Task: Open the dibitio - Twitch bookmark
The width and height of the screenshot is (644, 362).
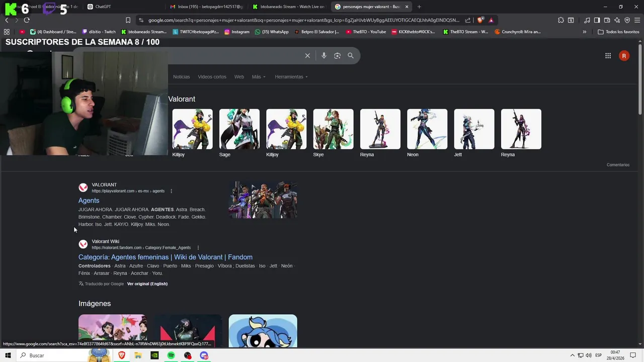Action: [x=99, y=32]
